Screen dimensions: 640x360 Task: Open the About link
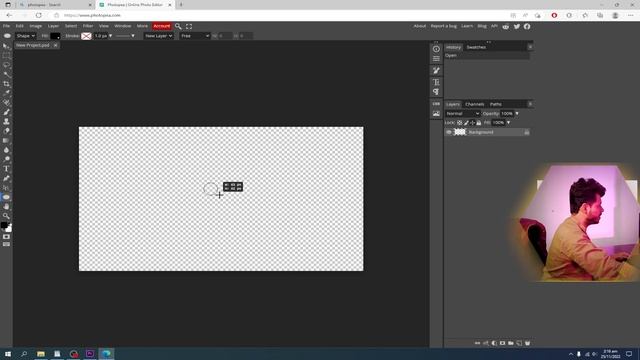point(420,26)
